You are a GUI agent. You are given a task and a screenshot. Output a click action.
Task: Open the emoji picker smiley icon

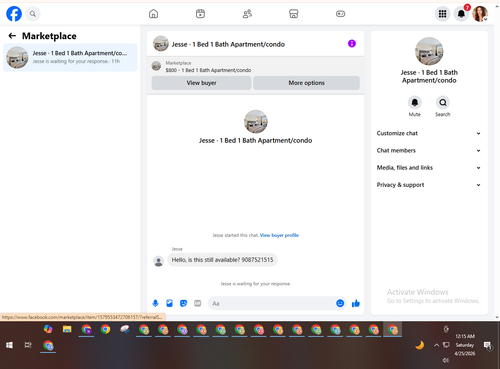[x=340, y=303]
